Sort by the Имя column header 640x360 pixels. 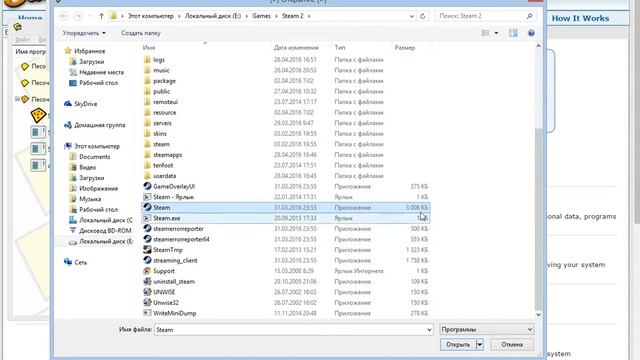[149, 48]
